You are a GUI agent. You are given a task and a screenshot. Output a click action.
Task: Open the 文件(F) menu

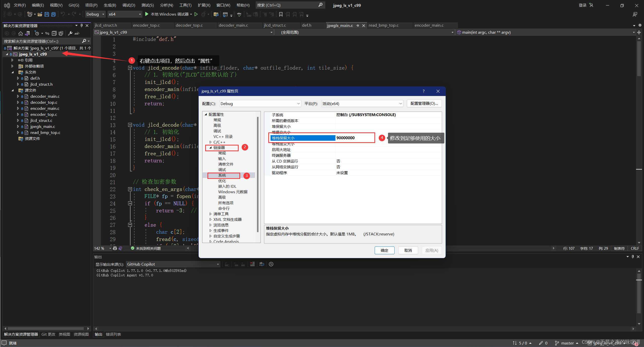(20, 5)
